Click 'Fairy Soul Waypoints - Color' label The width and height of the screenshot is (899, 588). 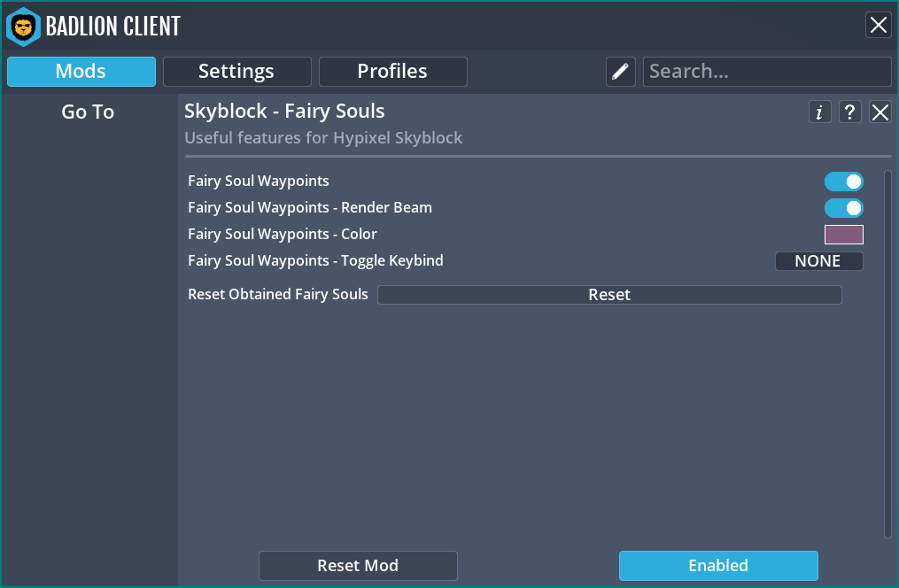(x=282, y=235)
